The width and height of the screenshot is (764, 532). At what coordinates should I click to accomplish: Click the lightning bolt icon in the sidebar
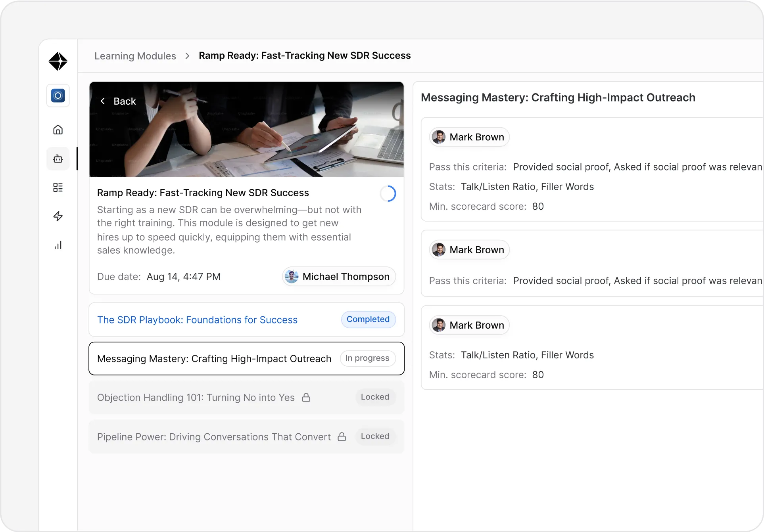58,216
